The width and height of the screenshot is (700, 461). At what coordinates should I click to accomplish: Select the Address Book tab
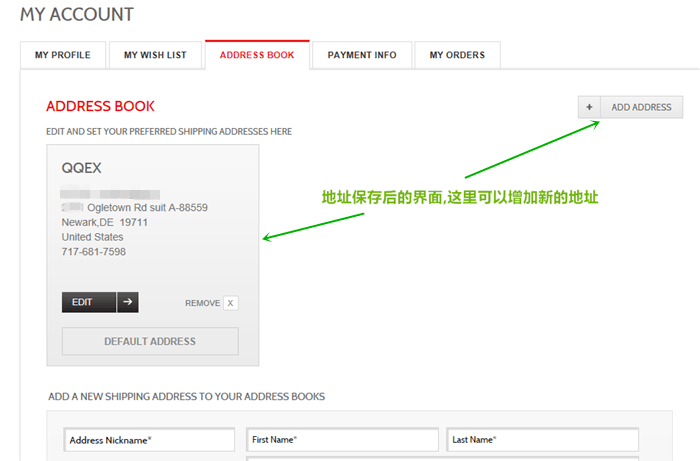(257, 55)
